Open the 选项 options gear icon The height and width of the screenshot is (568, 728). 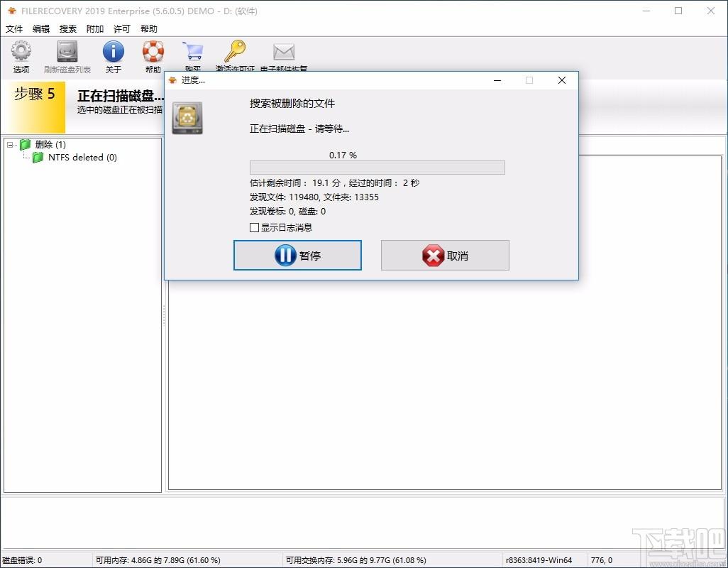21,50
